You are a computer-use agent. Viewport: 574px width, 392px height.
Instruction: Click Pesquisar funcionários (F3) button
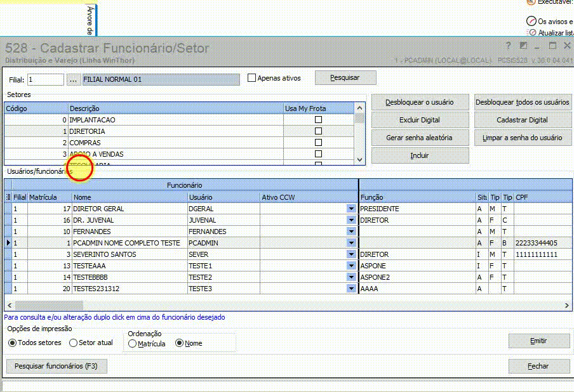pyautogui.click(x=57, y=366)
